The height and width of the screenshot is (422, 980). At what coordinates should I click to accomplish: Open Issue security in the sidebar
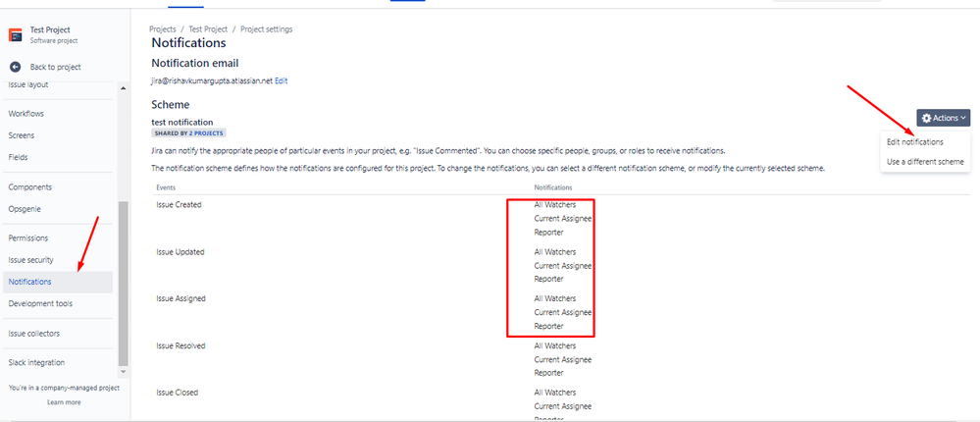pos(30,260)
